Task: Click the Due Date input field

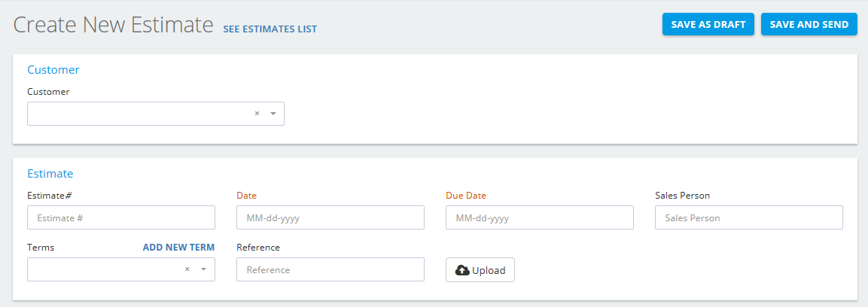Action: 540,217
